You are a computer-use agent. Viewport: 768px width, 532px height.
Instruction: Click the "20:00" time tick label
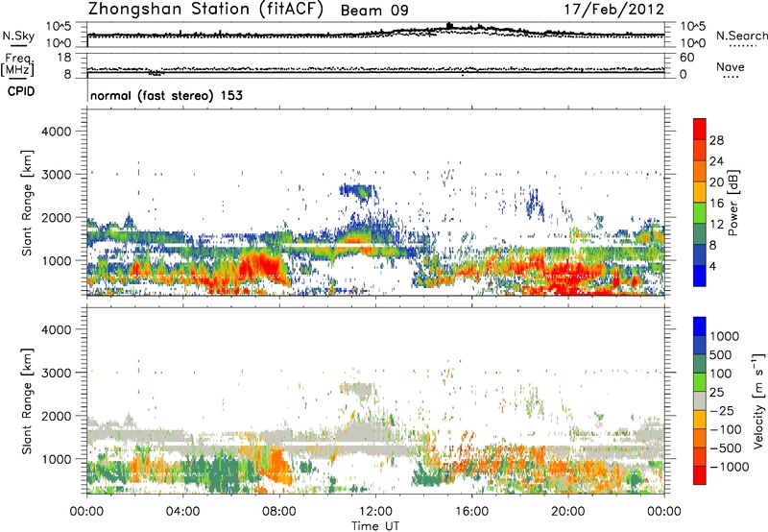click(x=568, y=512)
